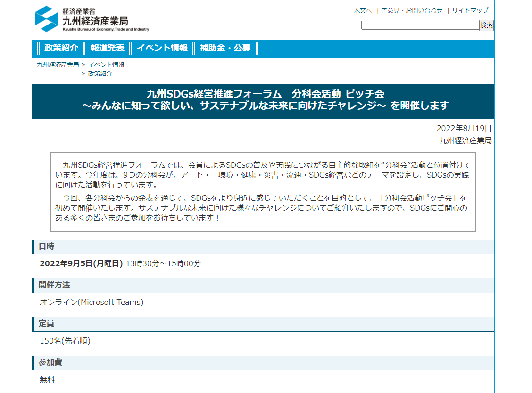532x393 pixels.
Task: Click inside the search input field
Action: pyautogui.click(x=420, y=25)
